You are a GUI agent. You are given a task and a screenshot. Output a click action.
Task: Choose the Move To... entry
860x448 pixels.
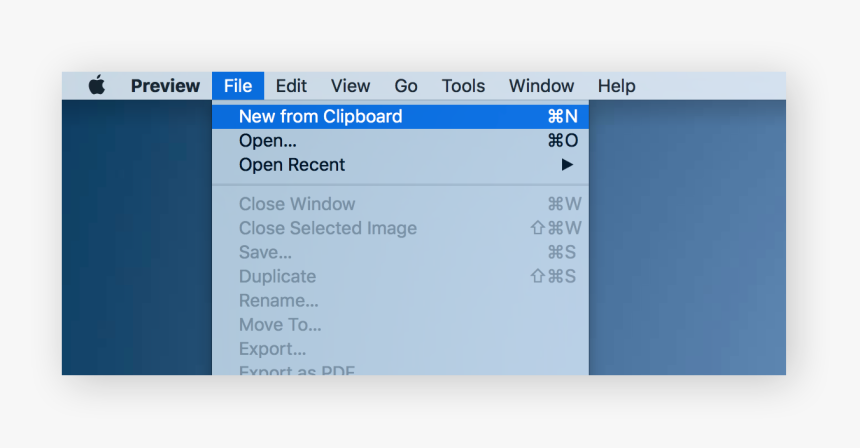click(x=400, y=325)
